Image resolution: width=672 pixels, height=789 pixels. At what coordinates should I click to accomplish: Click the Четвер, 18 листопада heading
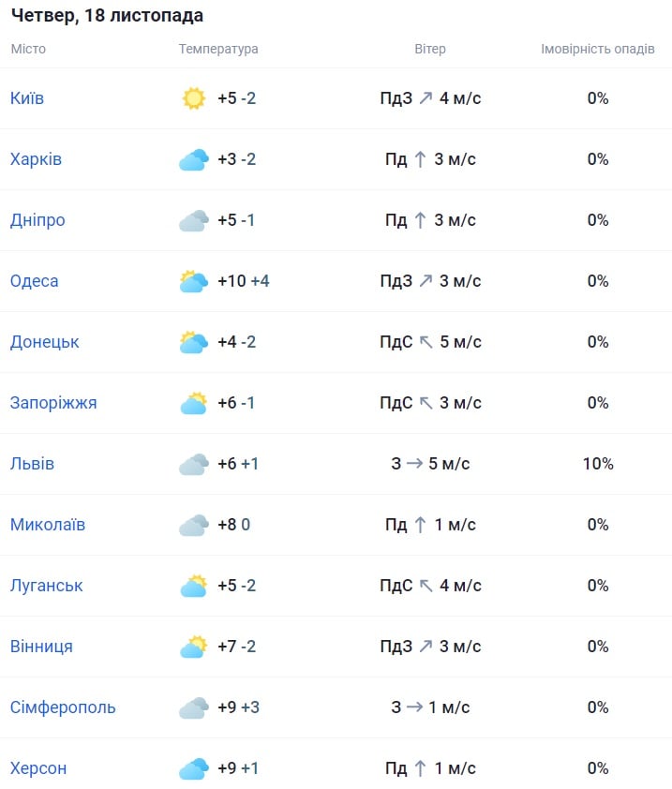point(107,16)
